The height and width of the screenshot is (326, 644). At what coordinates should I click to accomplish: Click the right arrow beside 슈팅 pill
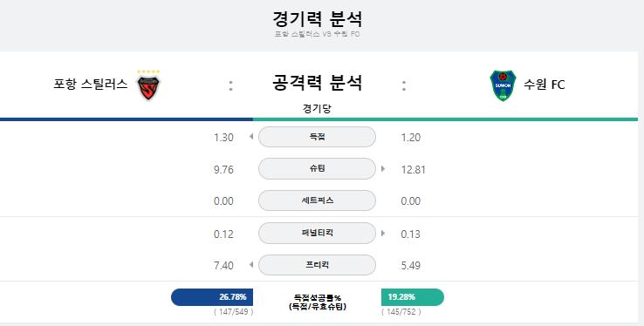click(383, 168)
